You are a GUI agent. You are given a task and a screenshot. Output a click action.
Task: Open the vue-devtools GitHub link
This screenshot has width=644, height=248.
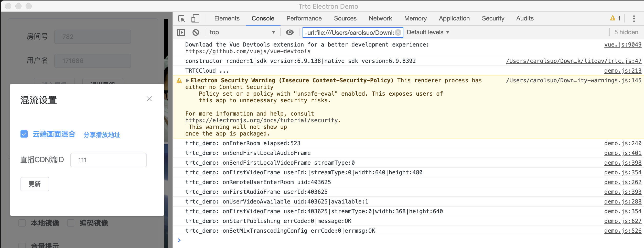point(248,51)
